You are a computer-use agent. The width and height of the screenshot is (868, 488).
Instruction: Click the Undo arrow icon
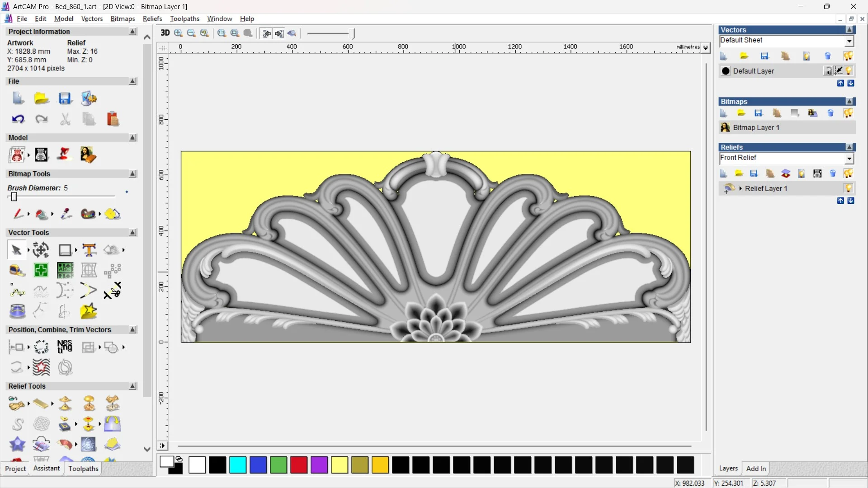[18, 119]
